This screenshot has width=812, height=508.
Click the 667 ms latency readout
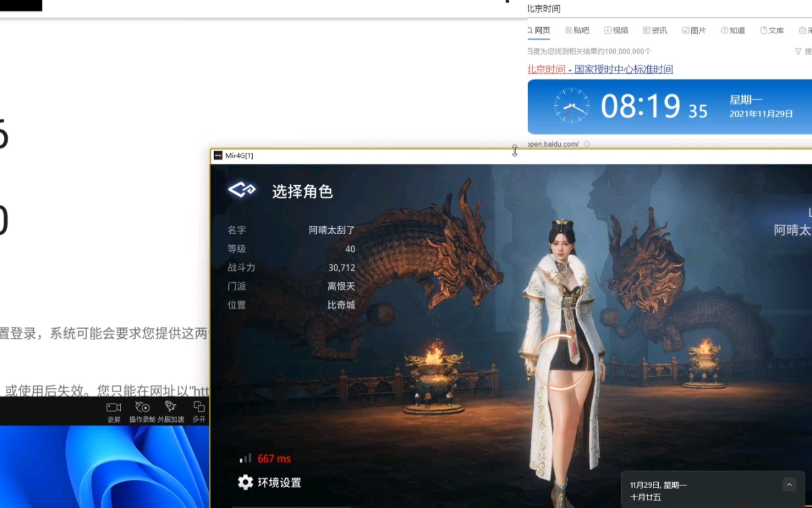[x=274, y=459]
